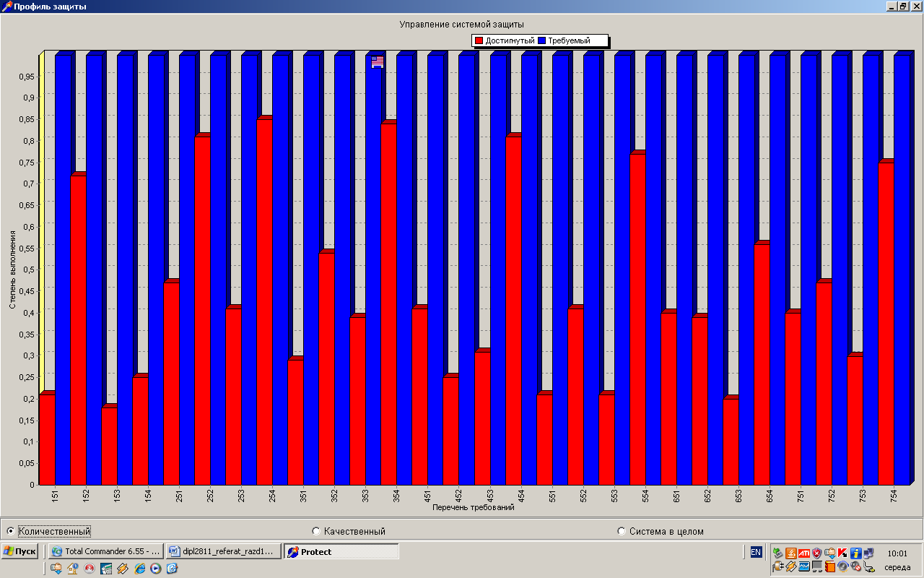Launch Internet Explorer from Quick Launch
Image resolution: width=924 pixels, height=578 pixels.
pos(139,569)
